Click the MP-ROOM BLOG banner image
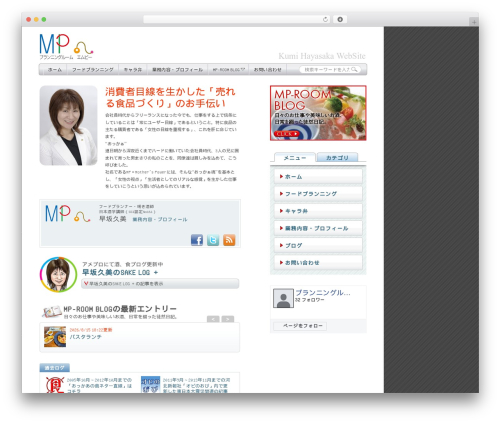Image resolution: width=500 pixels, height=423 pixels. pos(318,113)
